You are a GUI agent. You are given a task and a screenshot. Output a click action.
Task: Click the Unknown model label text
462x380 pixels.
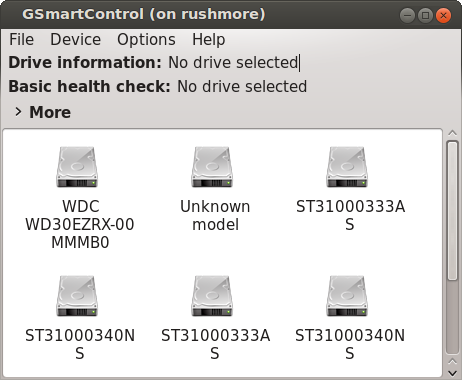coord(215,215)
